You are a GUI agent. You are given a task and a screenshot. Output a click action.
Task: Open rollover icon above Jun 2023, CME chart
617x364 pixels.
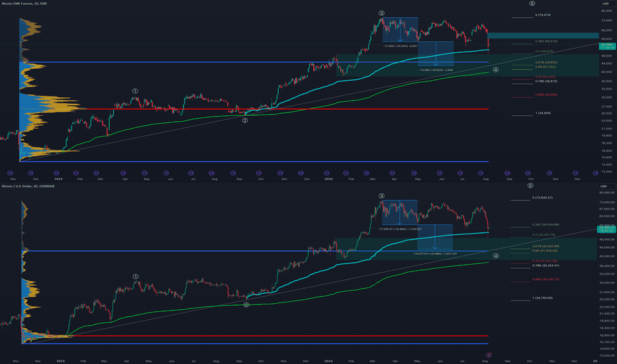(x=166, y=173)
